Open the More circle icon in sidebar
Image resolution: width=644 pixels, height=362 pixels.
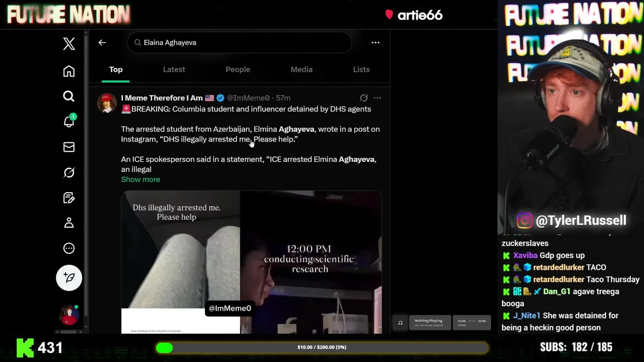[x=69, y=248]
